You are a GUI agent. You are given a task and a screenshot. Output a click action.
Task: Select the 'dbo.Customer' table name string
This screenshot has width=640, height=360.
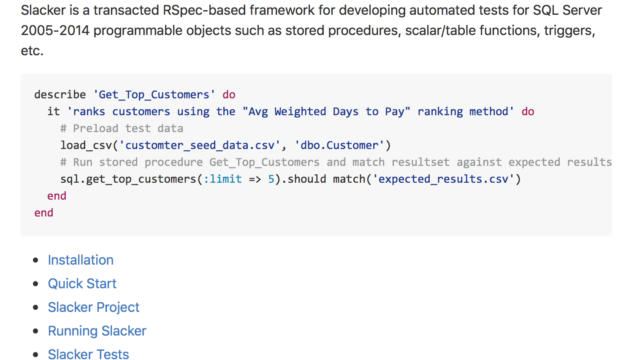click(340, 145)
